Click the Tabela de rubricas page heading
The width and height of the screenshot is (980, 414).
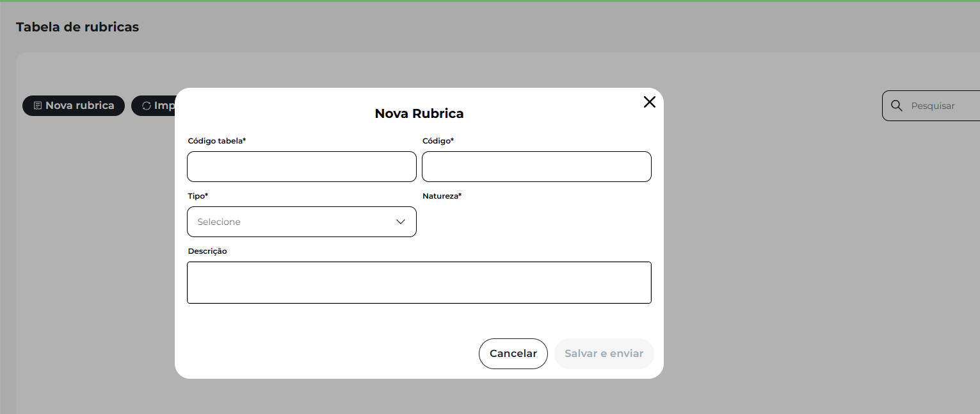(x=77, y=27)
